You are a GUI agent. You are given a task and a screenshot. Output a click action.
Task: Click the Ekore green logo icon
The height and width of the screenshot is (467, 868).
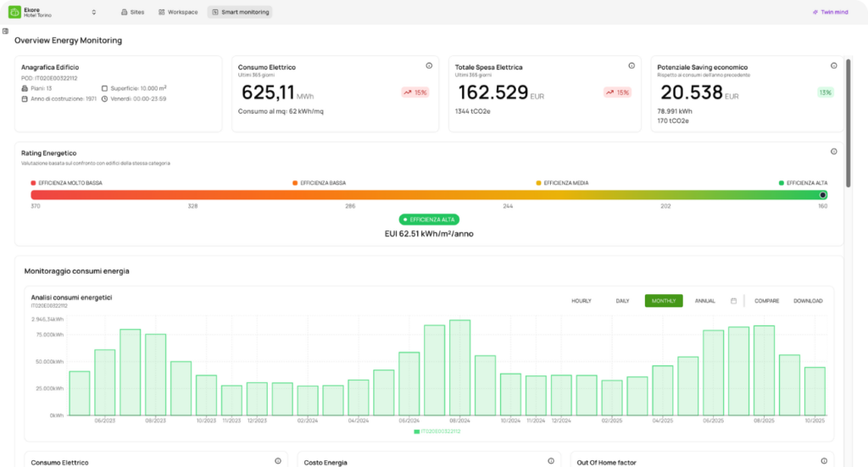pos(15,12)
